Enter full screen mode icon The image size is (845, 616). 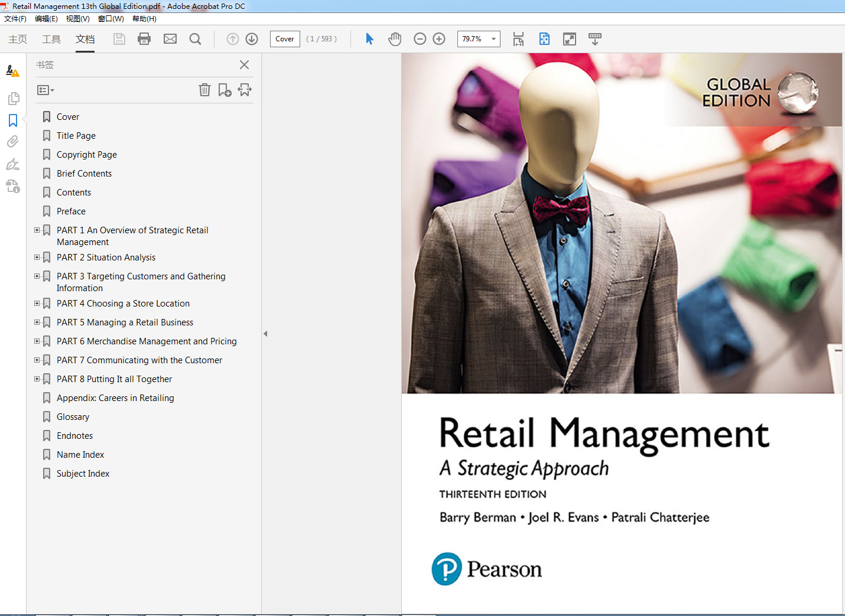570,39
